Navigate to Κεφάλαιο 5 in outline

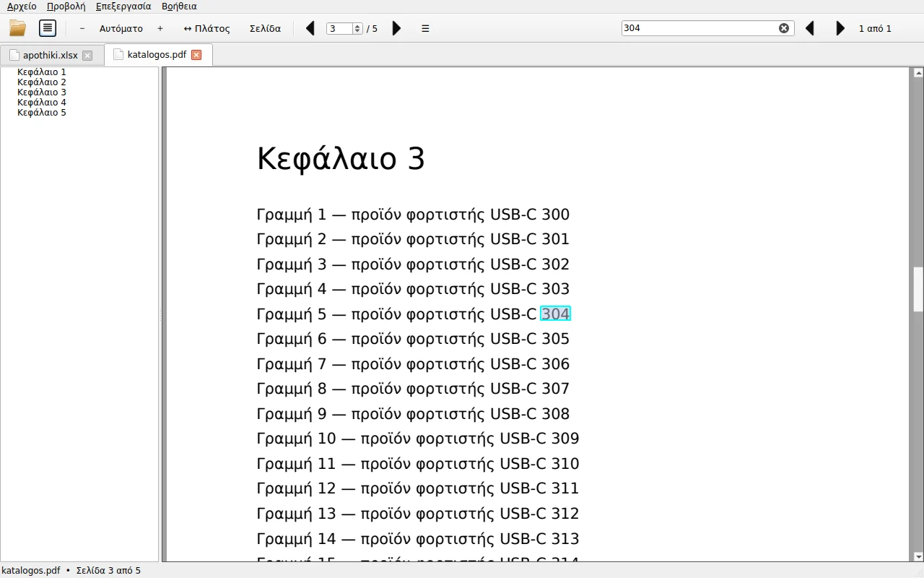(42, 113)
